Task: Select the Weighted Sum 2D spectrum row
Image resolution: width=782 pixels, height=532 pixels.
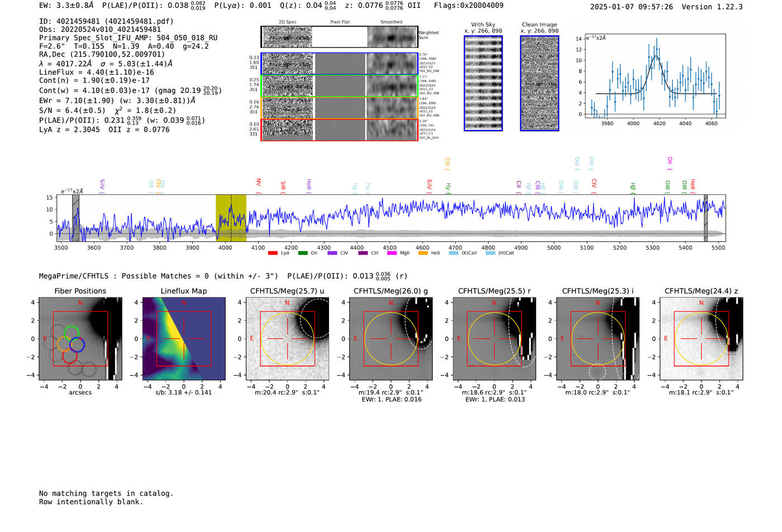Action: coord(340,37)
